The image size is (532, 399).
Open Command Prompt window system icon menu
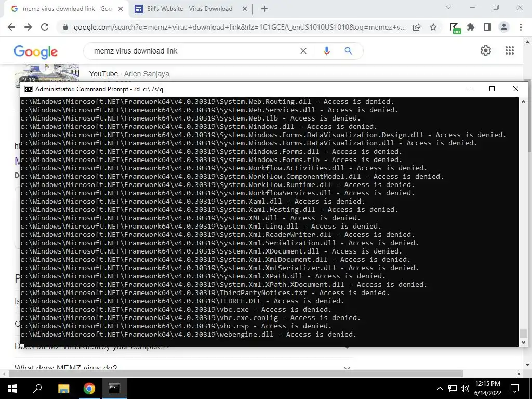coord(29,89)
